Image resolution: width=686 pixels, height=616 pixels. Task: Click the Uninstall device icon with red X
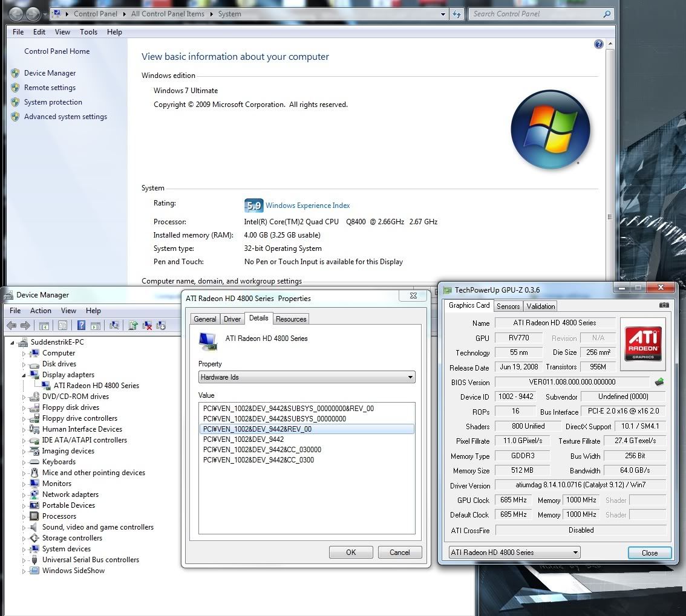(x=147, y=325)
